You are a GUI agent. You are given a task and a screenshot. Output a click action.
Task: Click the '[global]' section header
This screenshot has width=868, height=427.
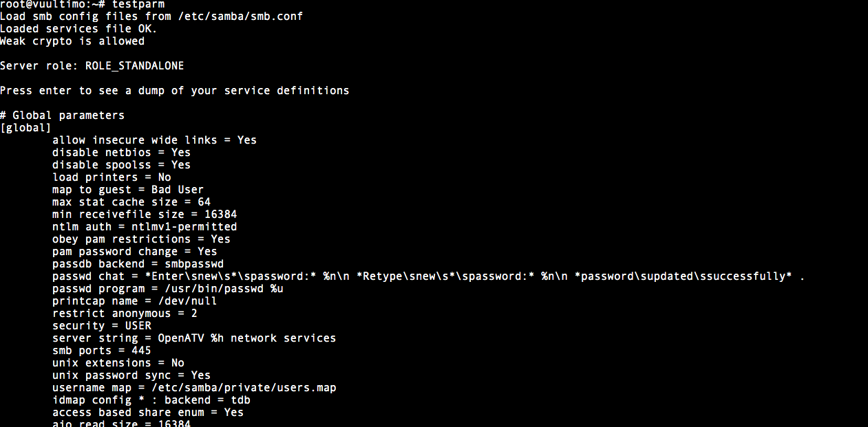pyautogui.click(x=25, y=128)
